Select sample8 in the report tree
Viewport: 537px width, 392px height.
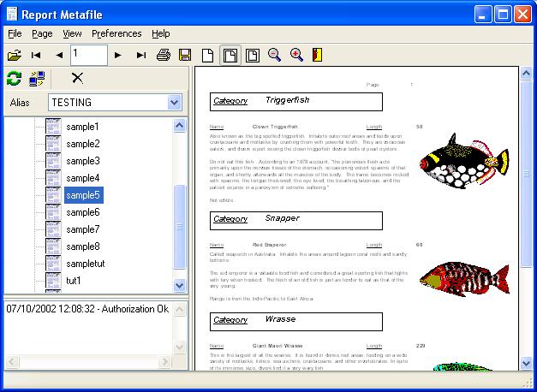point(83,246)
